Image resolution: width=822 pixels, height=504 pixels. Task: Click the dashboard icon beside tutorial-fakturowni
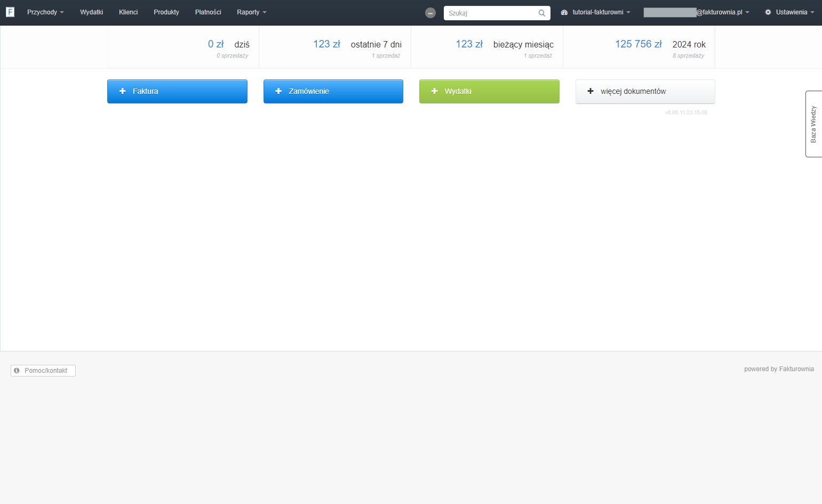564,12
